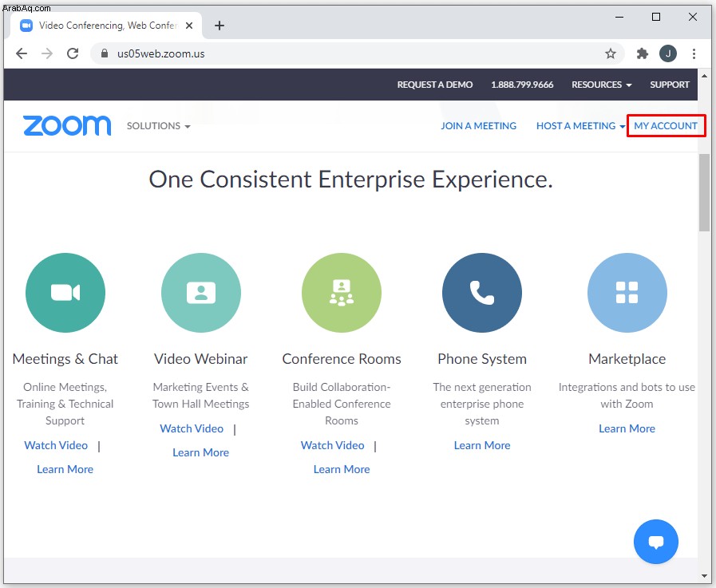The width and height of the screenshot is (716, 588).
Task: Click the scrollbar up arrow
Action: [x=704, y=76]
